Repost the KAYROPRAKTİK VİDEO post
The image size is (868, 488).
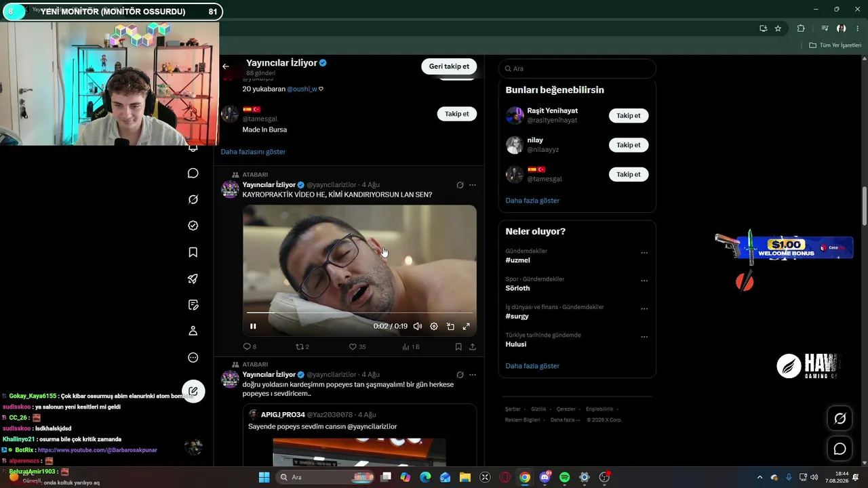pos(302,346)
